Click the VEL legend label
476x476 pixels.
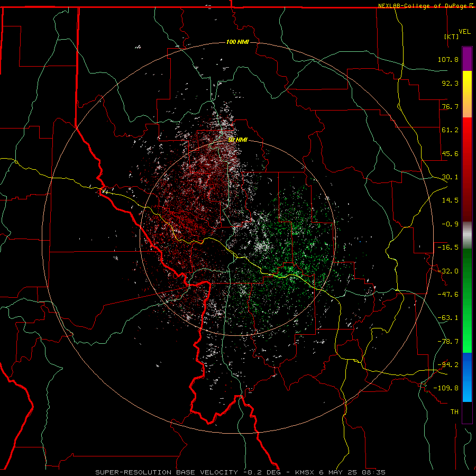coord(464,32)
